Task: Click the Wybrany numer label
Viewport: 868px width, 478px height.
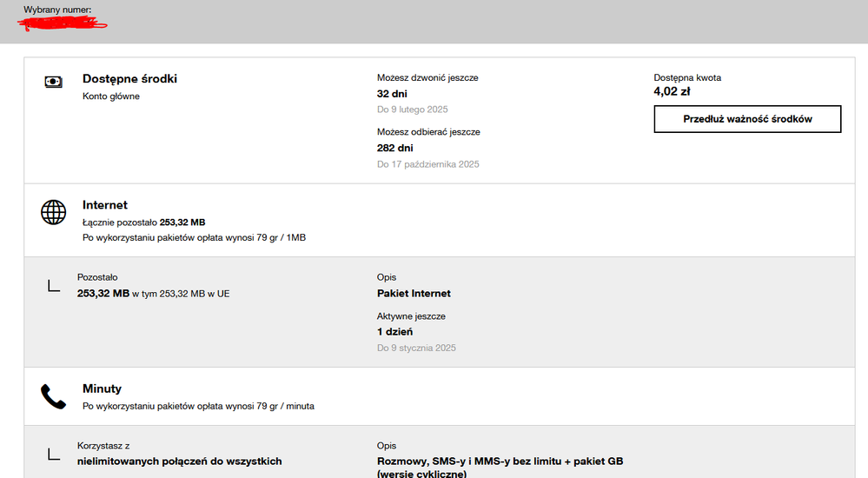Action: 57,10
